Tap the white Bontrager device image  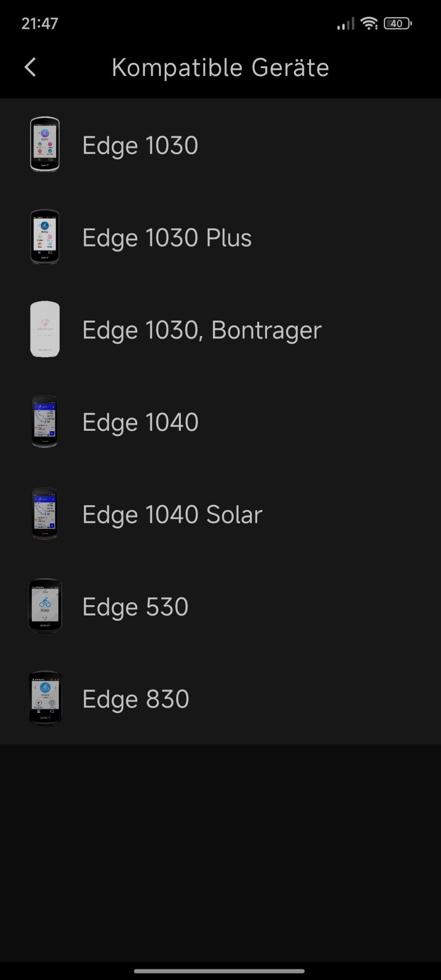click(45, 329)
